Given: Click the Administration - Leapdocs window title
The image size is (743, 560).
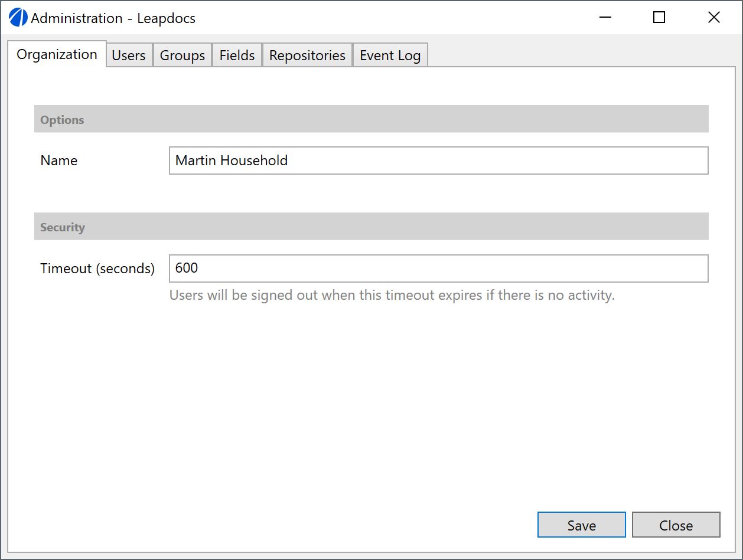Looking at the screenshot, I should (x=113, y=18).
